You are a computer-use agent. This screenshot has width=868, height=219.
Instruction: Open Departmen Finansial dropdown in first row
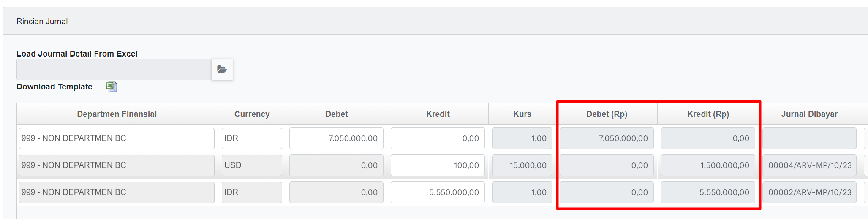click(x=117, y=138)
